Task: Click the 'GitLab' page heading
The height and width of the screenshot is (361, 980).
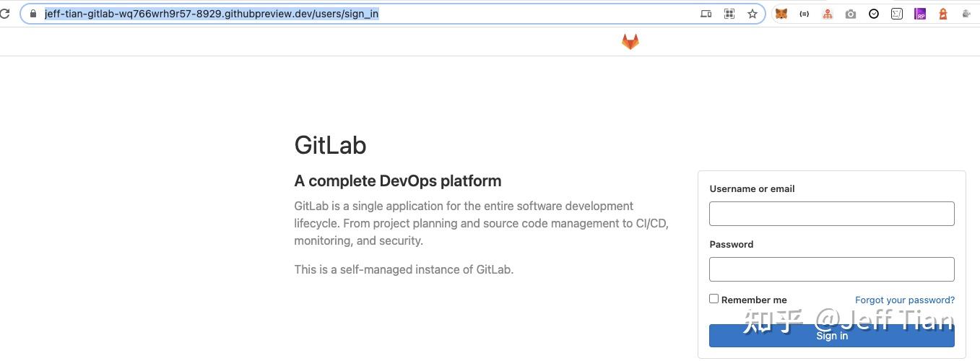Action: (x=330, y=145)
